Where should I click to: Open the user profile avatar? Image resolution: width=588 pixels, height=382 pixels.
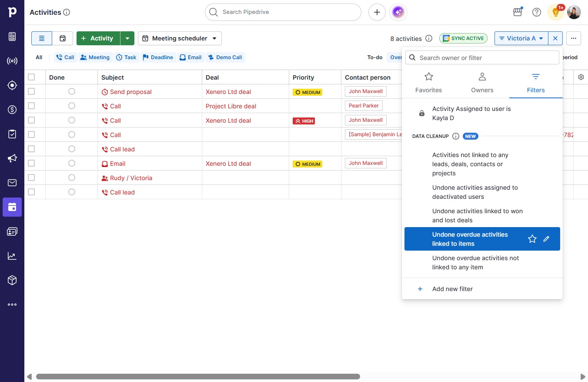point(574,12)
